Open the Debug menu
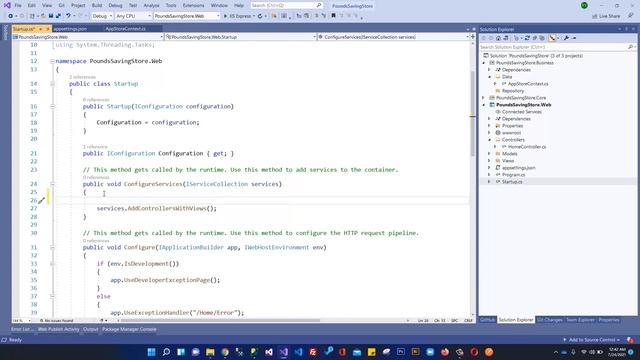 point(115,6)
